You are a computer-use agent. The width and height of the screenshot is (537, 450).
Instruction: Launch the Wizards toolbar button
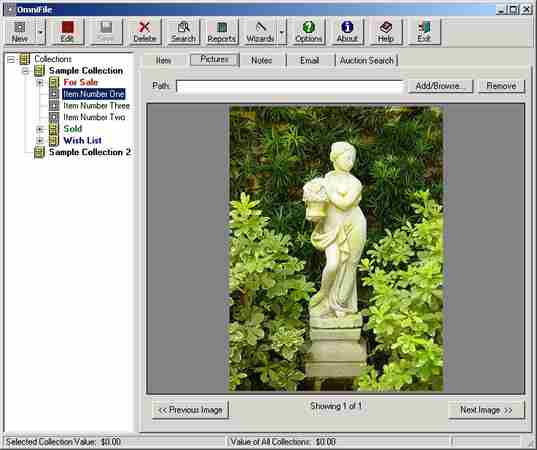(x=260, y=32)
